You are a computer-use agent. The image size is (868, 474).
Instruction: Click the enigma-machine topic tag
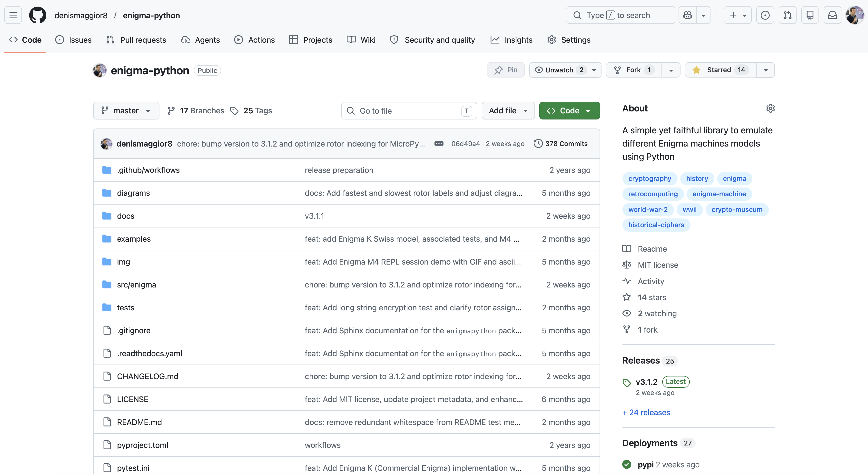tap(719, 194)
